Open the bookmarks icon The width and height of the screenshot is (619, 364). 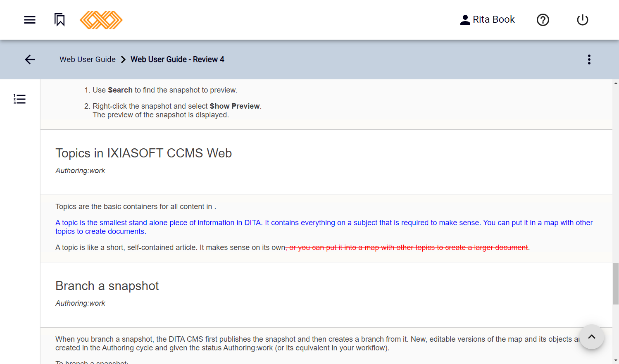pyautogui.click(x=60, y=20)
